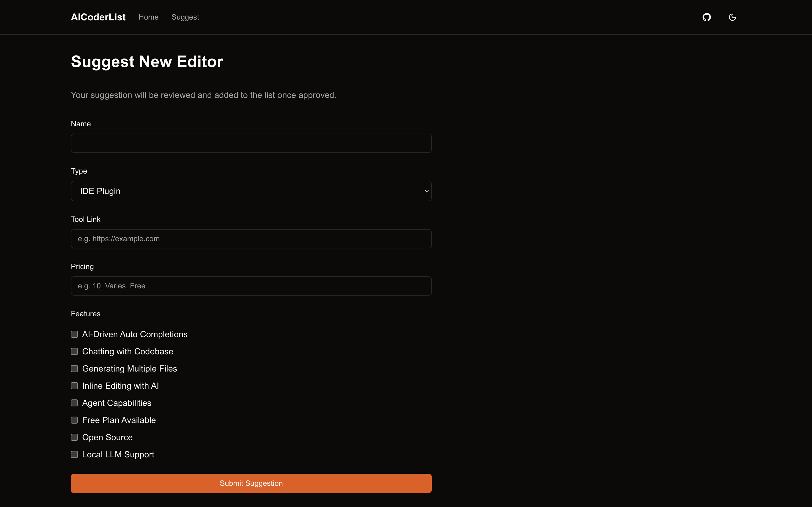This screenshot has height=507, width=812.
Task: Click the Type dropdown chevron arrow
Action: tap(427, 191)
